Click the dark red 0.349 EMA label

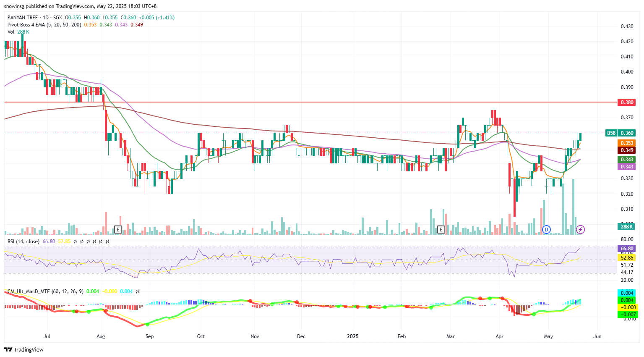click(x=627, y=150)
